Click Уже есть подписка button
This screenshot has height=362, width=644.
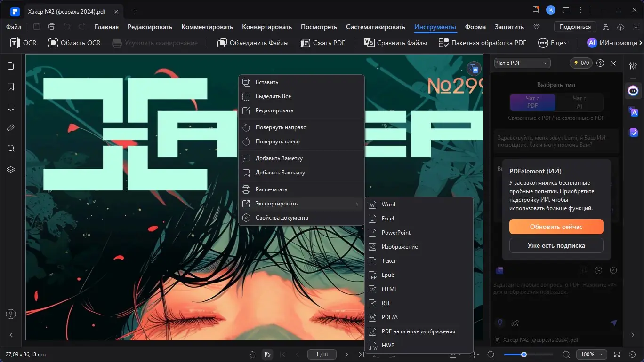coord(556,245)
